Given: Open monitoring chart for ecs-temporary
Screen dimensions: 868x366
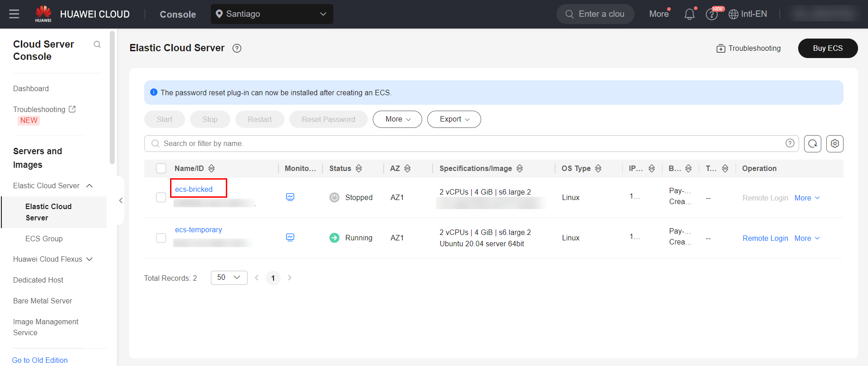Looking at the screenshot, I should (290, 237).
